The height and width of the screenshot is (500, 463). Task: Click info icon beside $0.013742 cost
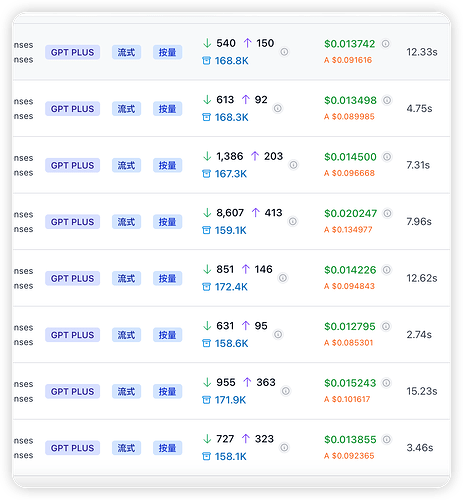coord(385,44)
